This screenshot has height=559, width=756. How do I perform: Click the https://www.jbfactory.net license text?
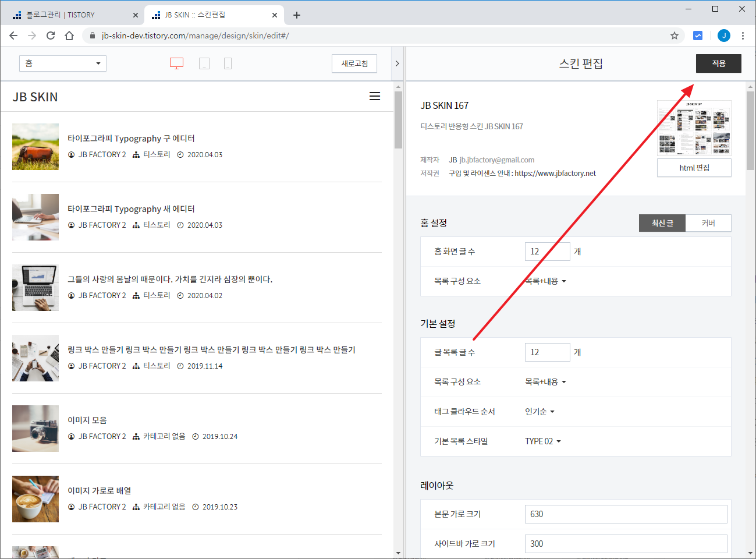tap(555, 173)
